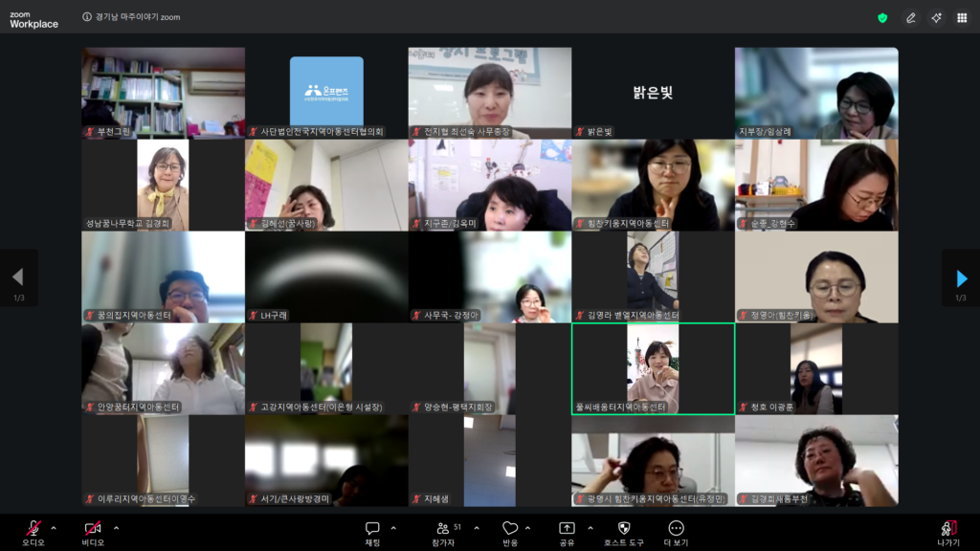Open the annotation pen tool
Screen dimensions: 980x551
(911, 17)
